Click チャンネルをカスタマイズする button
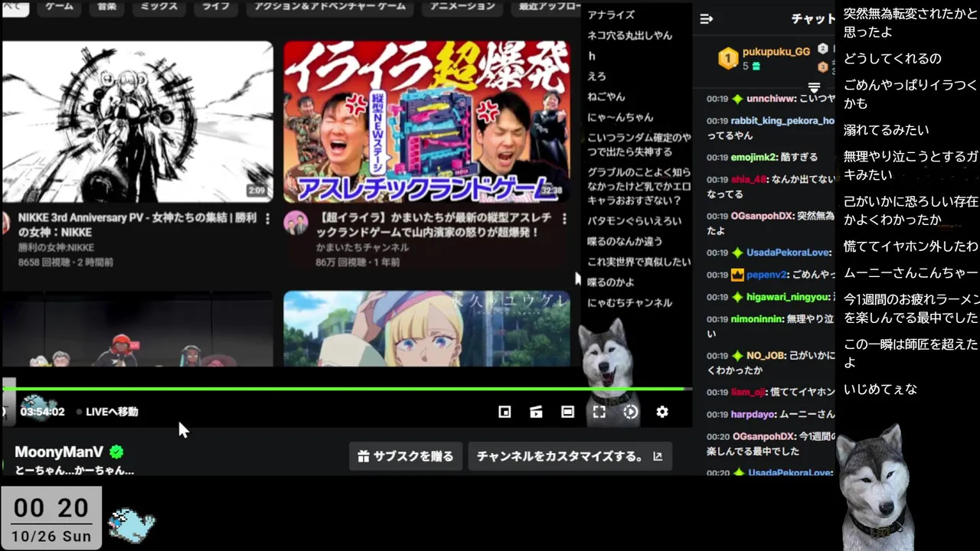This screenshot has width=980, height=551. click(x=570, y=456)
